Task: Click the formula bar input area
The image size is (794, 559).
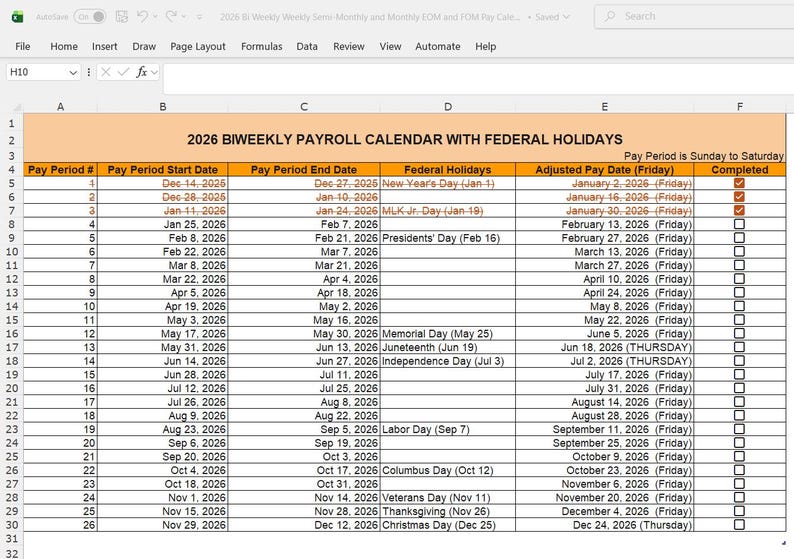Action: (478, 78)
